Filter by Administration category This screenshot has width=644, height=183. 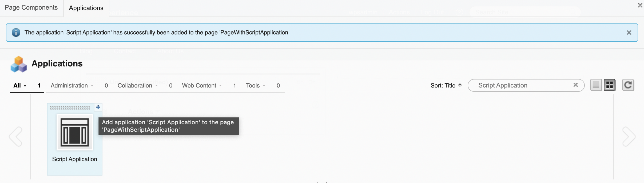coord(79,86)
